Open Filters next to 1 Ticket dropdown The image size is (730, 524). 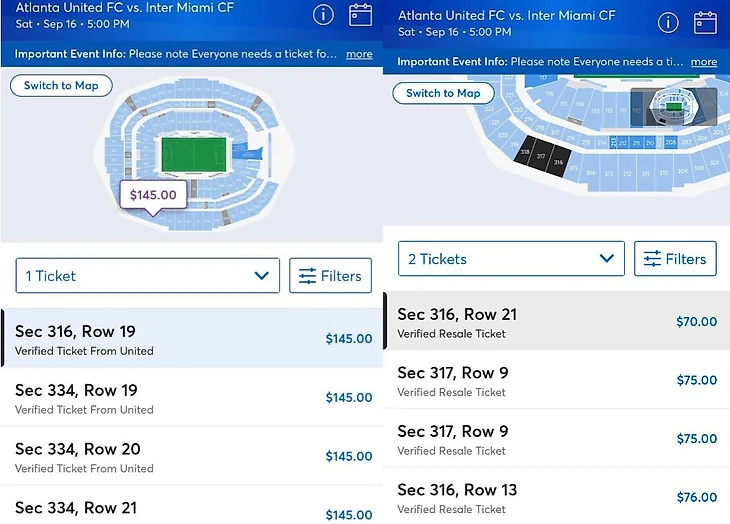pos(330,276)
